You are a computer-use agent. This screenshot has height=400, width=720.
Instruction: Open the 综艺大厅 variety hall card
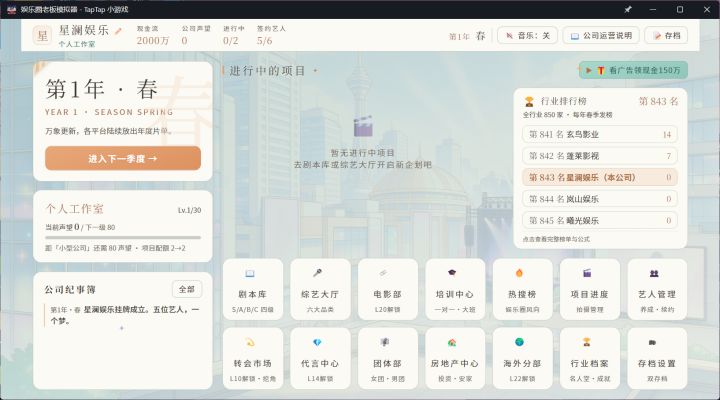point(320,289)
